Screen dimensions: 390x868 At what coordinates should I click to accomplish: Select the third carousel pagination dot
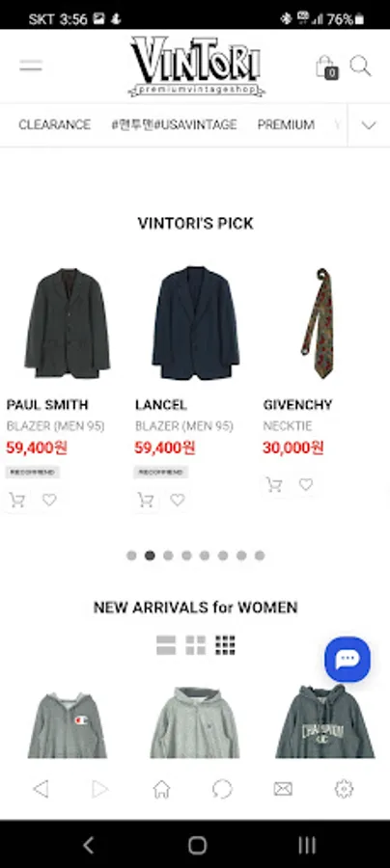(x=168, y=556)
